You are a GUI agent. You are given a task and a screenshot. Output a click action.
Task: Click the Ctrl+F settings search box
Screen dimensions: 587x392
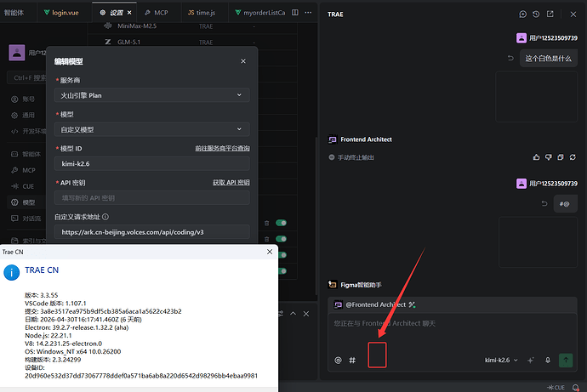(x=27, y=77)
